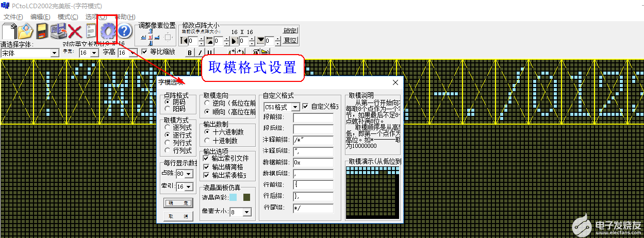Select the 阳码 radio button

[x=167, y=109]
